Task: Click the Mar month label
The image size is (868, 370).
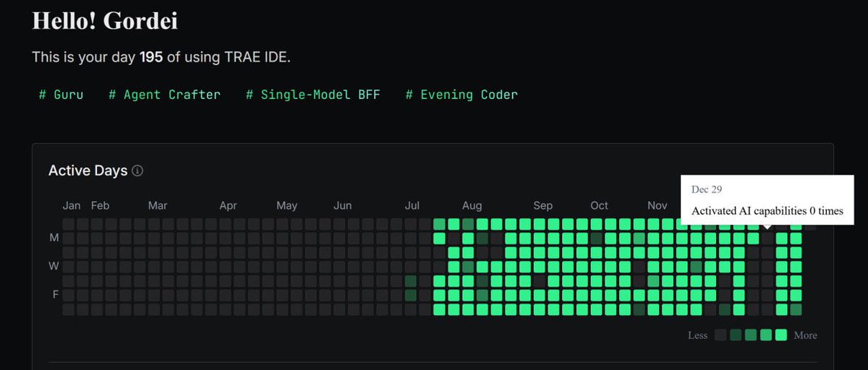Action: point(158,206)
